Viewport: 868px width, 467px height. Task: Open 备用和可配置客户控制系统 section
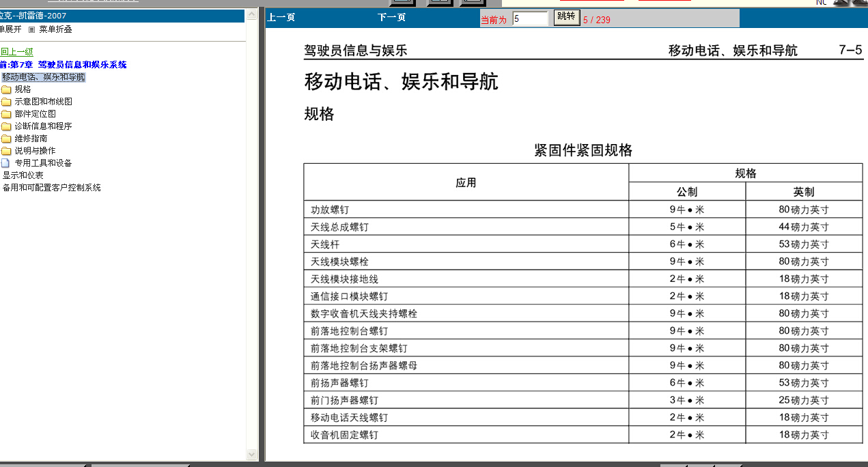click(51, 188)
